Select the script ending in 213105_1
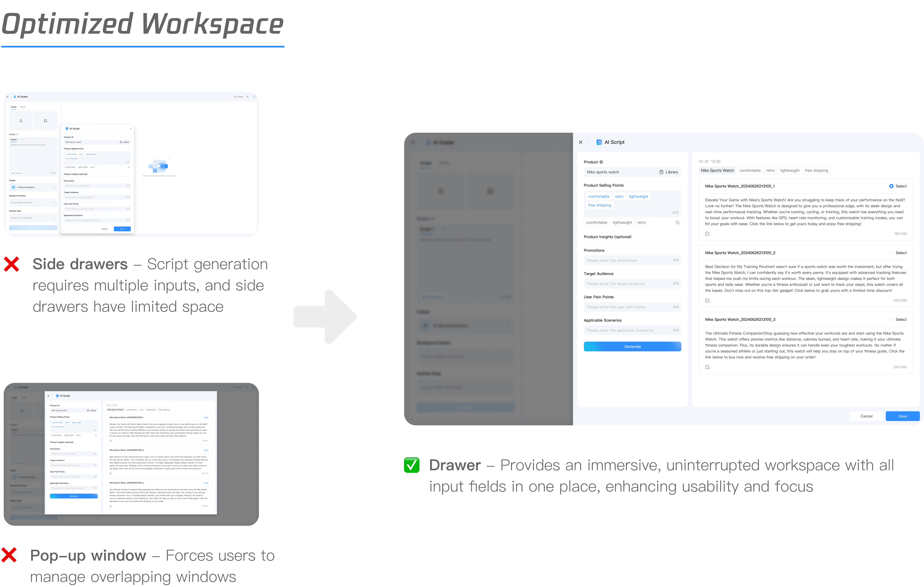The height and width of the screenshot is (587, 924). (891, 186)
